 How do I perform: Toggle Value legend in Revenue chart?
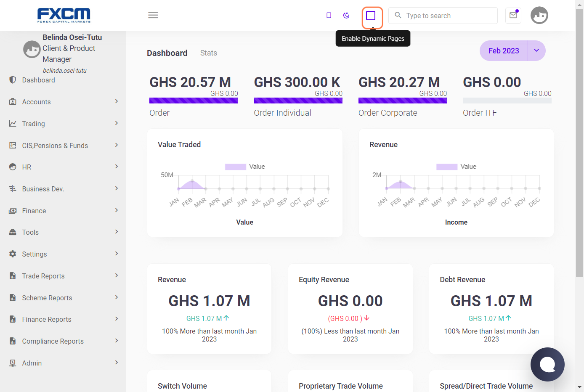tap(457, 167)
